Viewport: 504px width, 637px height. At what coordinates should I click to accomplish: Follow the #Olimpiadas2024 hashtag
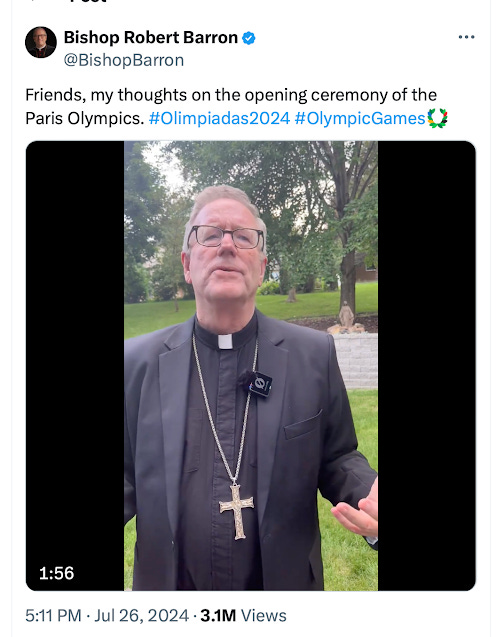[x=219, y=119]
